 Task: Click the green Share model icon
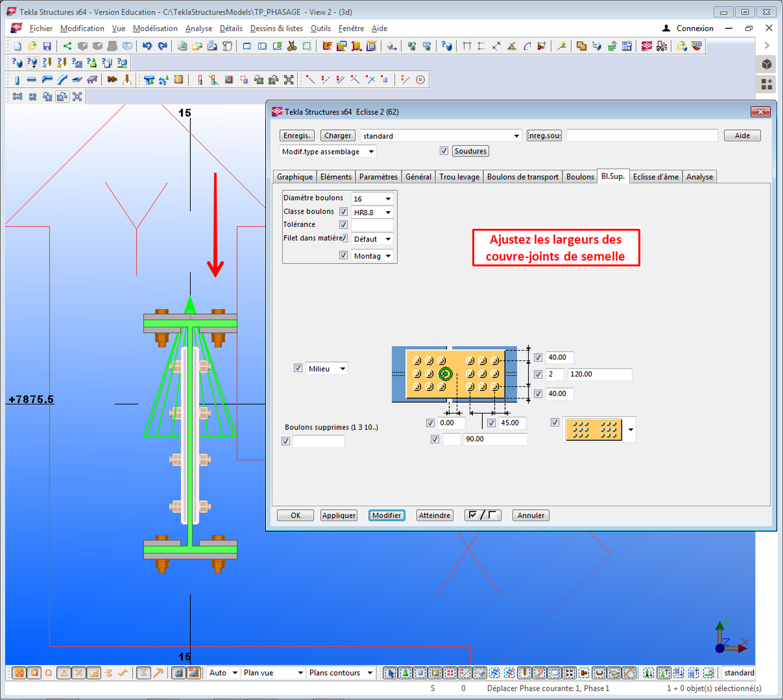pyautogui.click(x=67, y=46)
